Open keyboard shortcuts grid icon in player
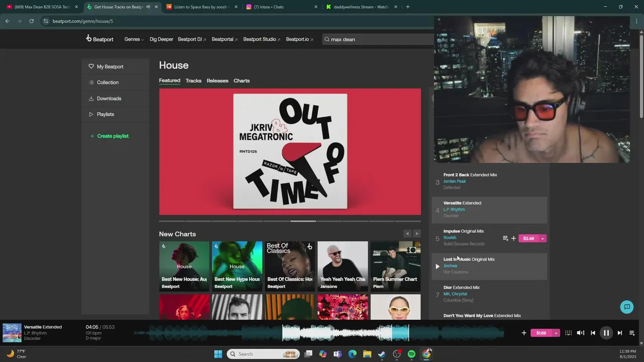Screen dimensions: 644x362 tap(568, 333)
